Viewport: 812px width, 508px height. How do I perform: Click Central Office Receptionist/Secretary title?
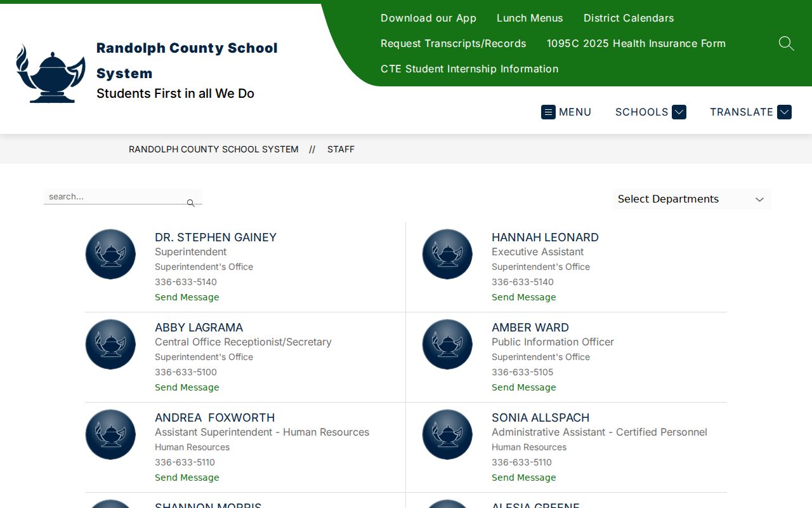pos(243,342)
